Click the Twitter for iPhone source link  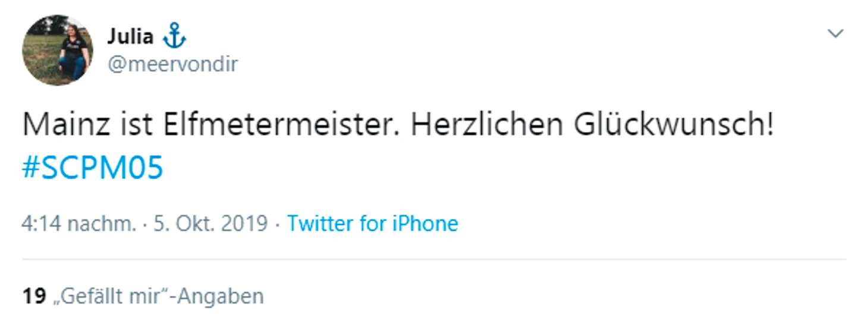pyautogui.click(x=373, y=224)
